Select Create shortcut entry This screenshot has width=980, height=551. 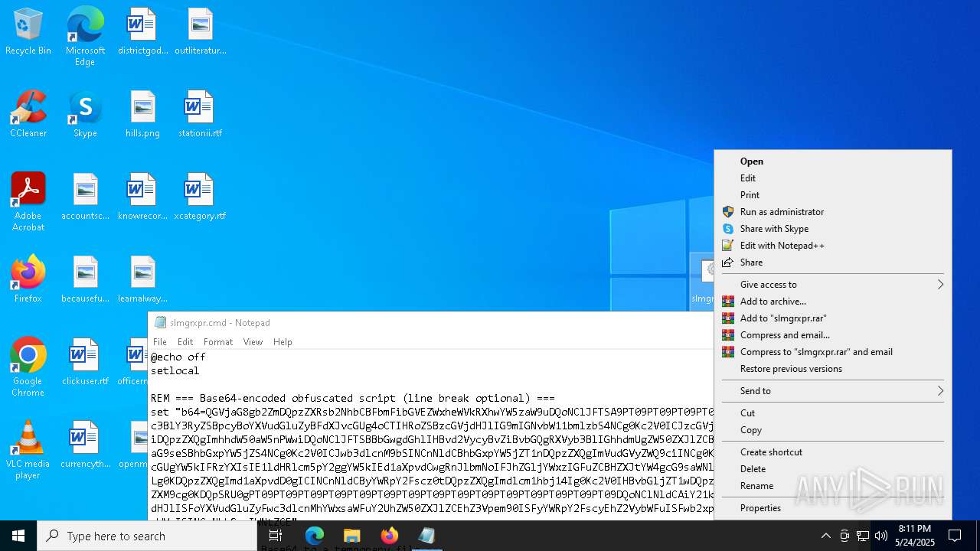click(832, 452)
